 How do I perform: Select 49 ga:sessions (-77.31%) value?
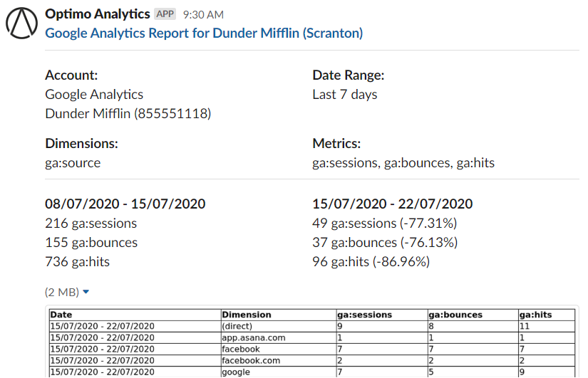[x=385, y=224]
